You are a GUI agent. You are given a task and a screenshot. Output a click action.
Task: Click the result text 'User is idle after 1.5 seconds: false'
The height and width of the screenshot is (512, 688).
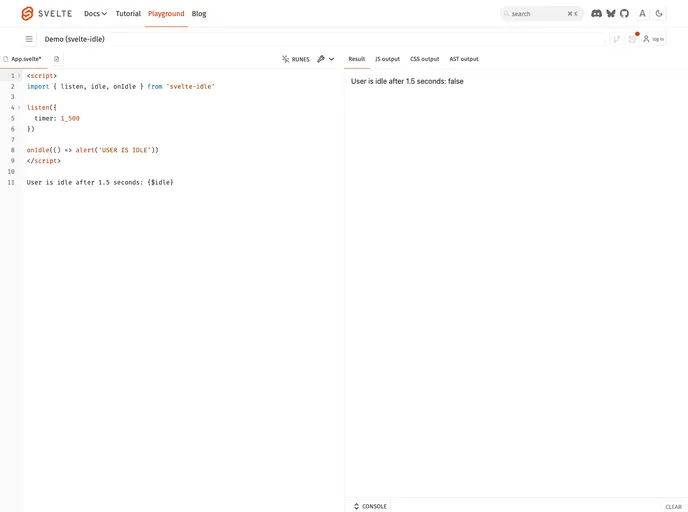[x=407, y=81]
